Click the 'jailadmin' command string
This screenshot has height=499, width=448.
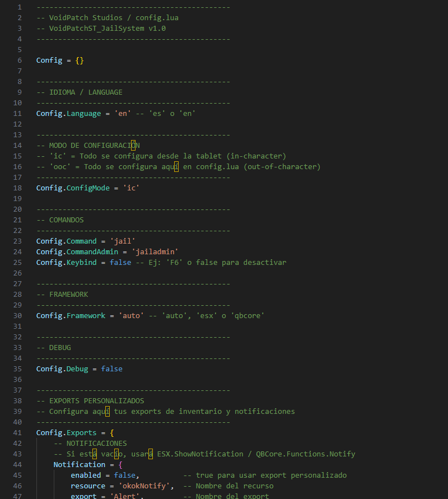(x=155, y=251)
